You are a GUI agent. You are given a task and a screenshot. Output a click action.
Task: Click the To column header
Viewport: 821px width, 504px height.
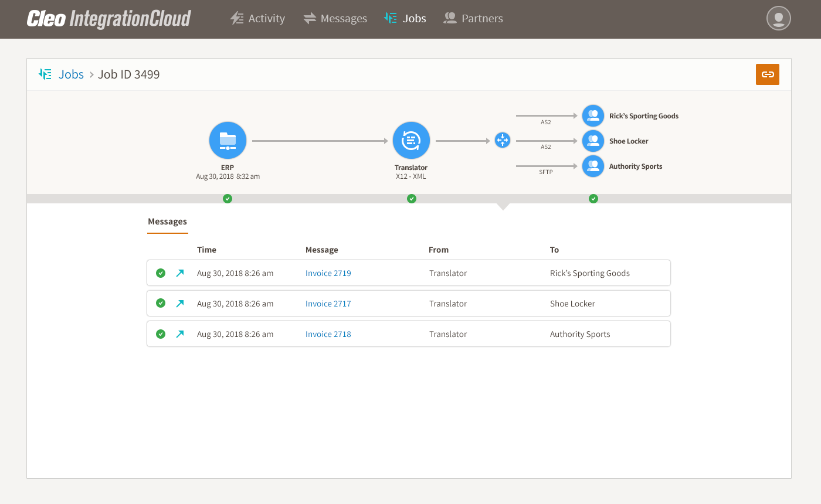click(554, 250)
